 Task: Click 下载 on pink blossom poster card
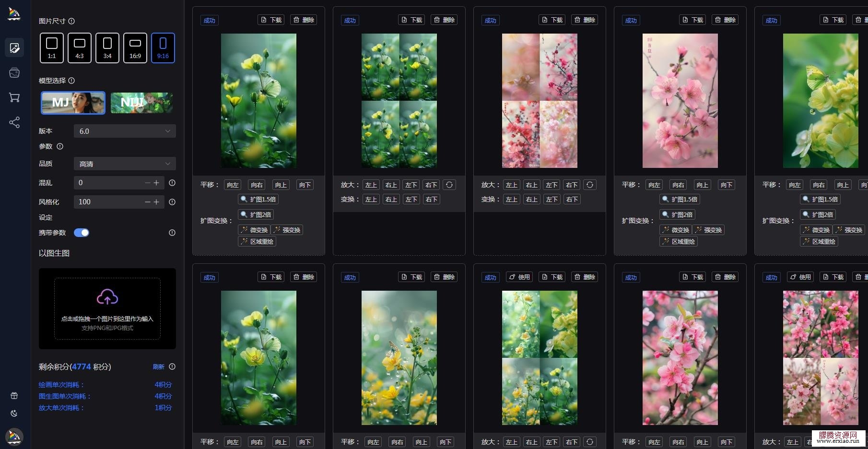pyautogui.click(x=693, y=20)
